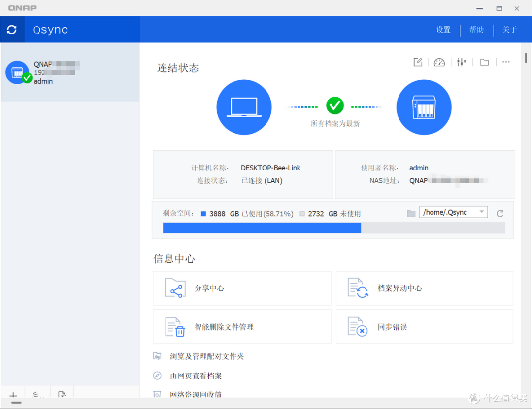532x409 pixels.
Task: Open the filter sliders preferences icon
Action: (462, 62)
